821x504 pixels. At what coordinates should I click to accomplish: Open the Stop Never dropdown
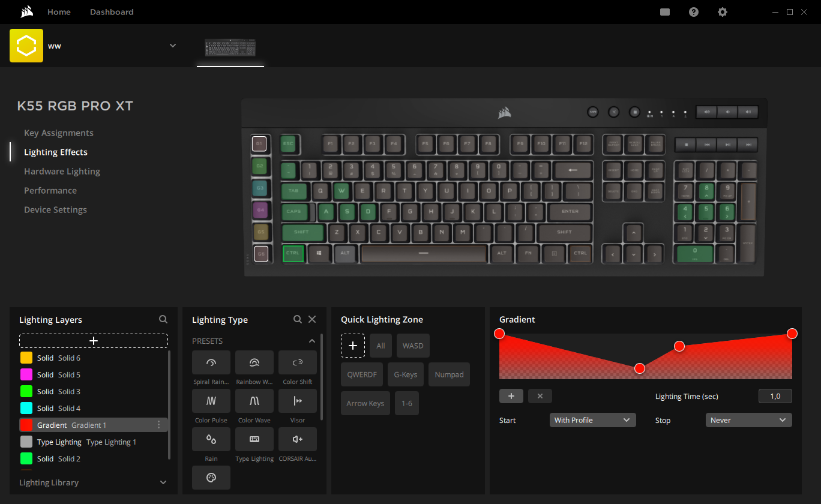[749, 420]
